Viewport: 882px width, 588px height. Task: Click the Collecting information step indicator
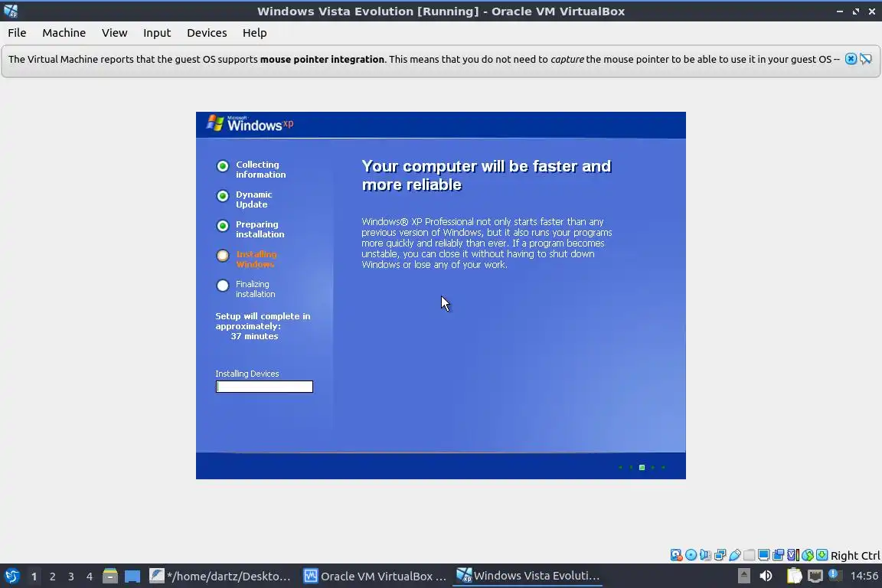coord(223,166)
